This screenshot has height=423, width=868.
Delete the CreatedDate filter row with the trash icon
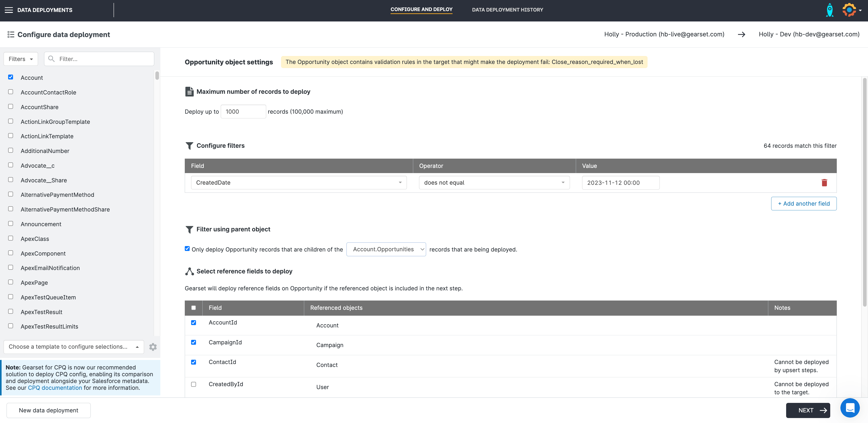coord(824,183)
